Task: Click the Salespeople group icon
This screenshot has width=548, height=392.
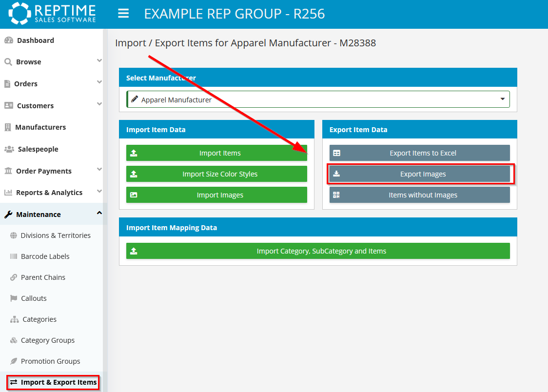Action: coord(9,149)
